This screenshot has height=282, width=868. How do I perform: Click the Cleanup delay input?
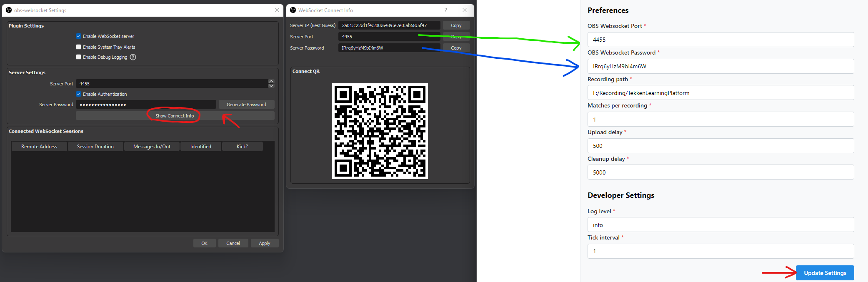tap(720, 172)
